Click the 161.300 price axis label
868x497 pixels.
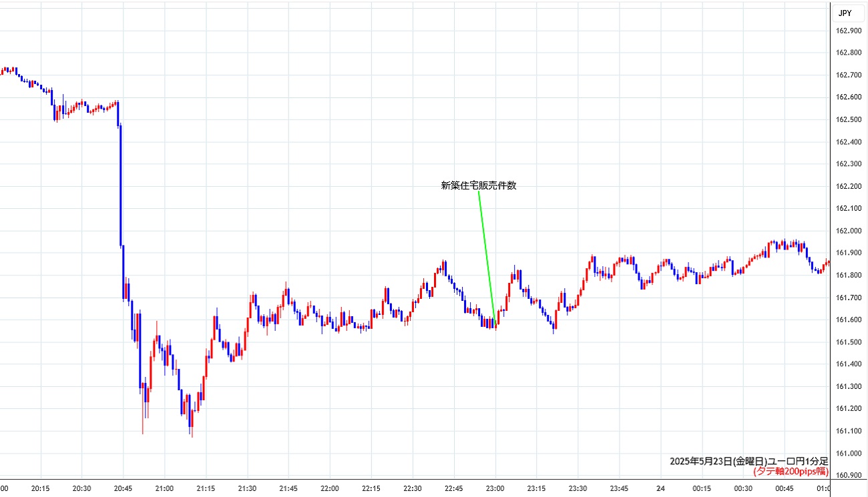(x=848, y=386)
